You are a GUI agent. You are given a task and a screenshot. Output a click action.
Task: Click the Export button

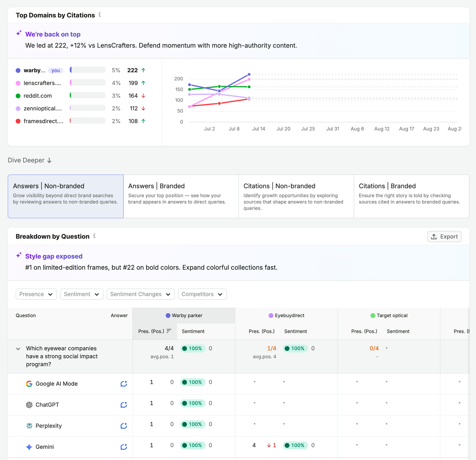(x=444, y=237)
